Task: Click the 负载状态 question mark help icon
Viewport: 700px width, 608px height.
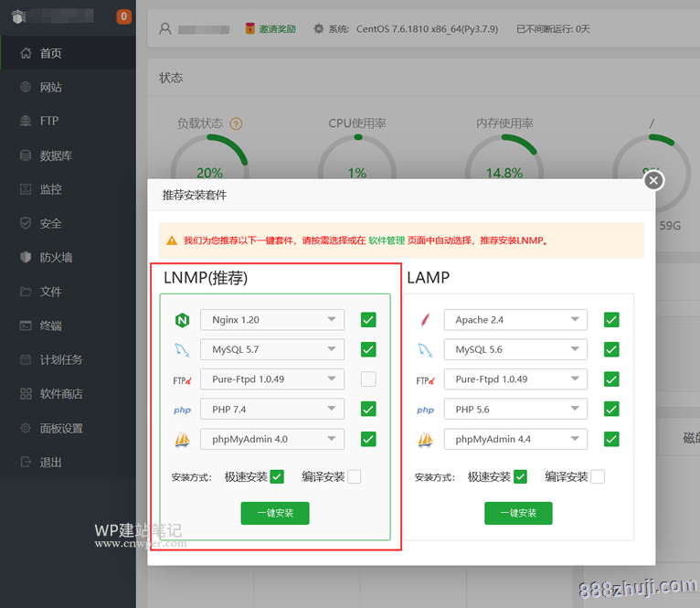Action: (x=236, y=123)
